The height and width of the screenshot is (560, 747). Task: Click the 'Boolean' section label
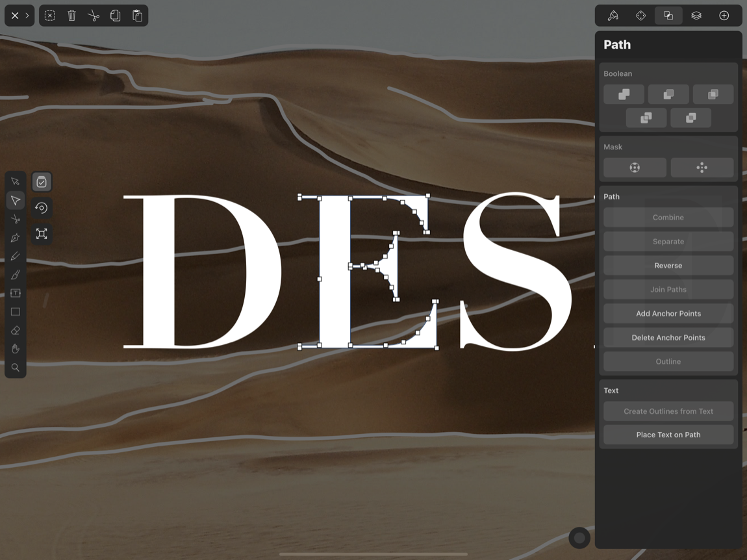pos(618,73)
